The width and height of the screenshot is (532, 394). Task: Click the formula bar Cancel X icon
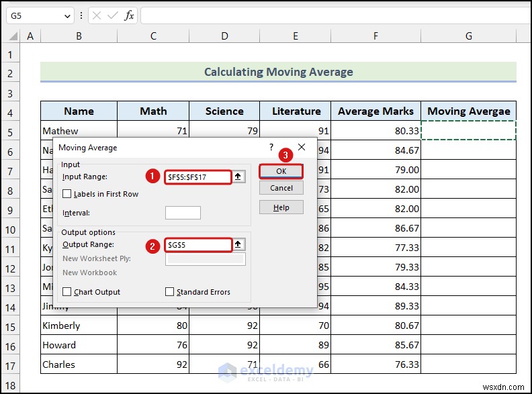point(97,15)
